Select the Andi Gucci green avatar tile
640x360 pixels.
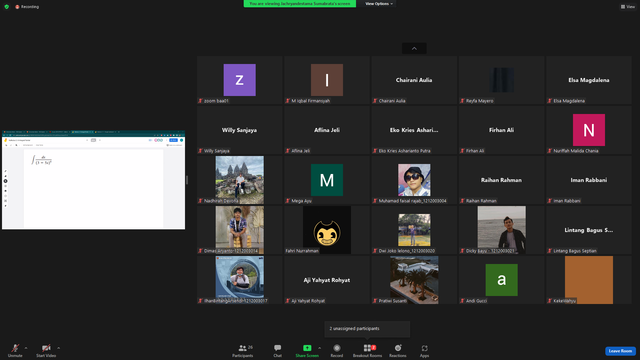tap(502, 280)
